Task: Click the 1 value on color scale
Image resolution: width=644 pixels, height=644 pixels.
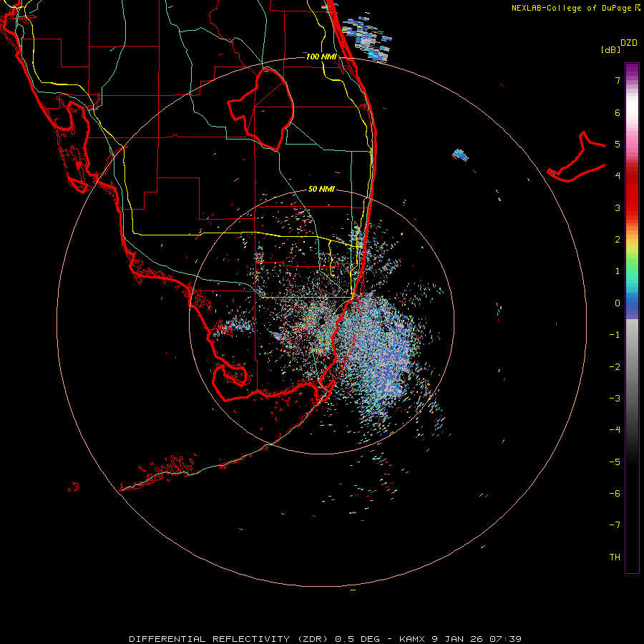Action: click(618, 271)
